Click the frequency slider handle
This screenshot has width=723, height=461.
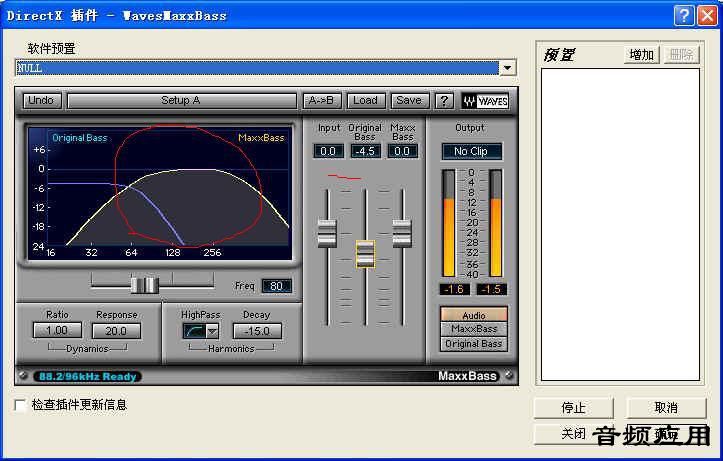click(x=144, y=284)
